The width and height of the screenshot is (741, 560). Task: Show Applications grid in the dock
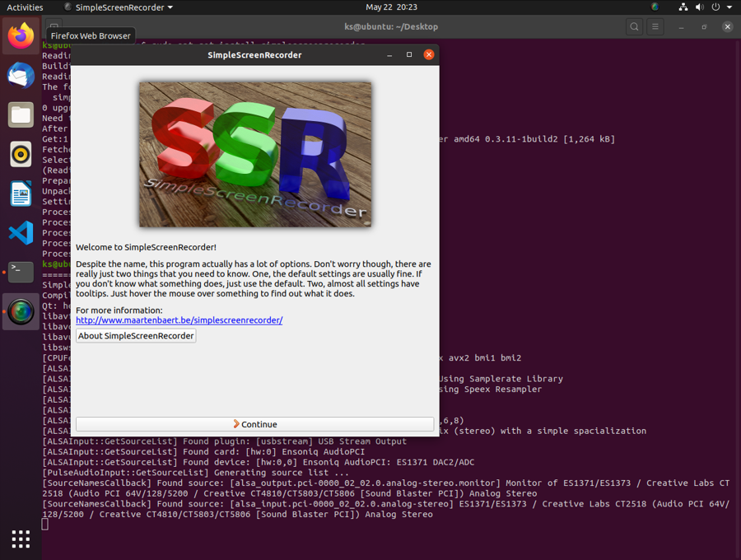(21, 539)
